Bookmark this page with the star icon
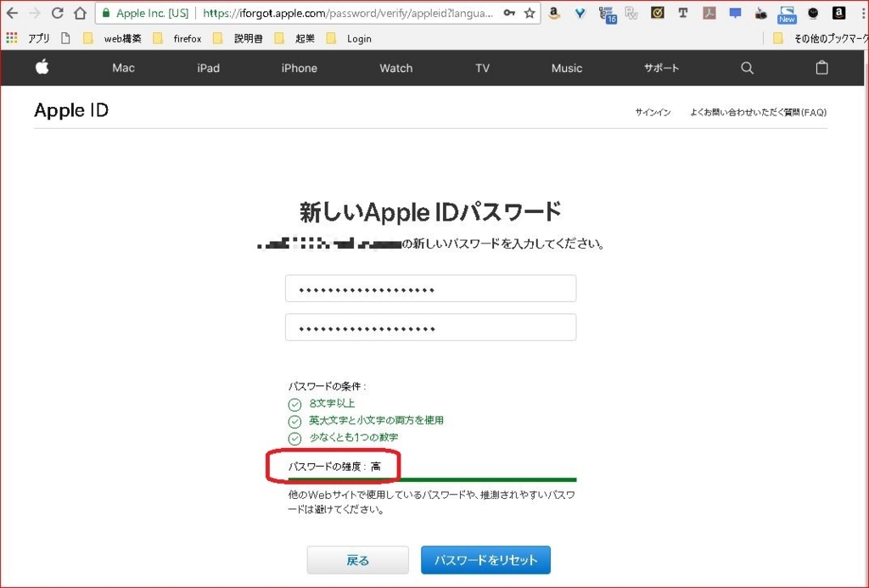 [x=530, y=13]
